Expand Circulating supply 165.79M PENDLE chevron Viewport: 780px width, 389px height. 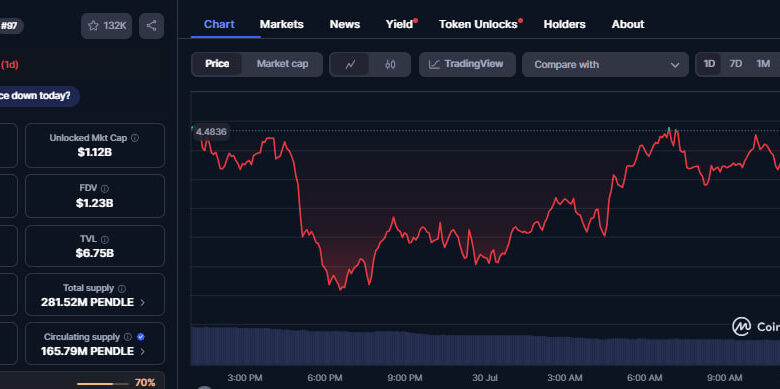(142, 352)
